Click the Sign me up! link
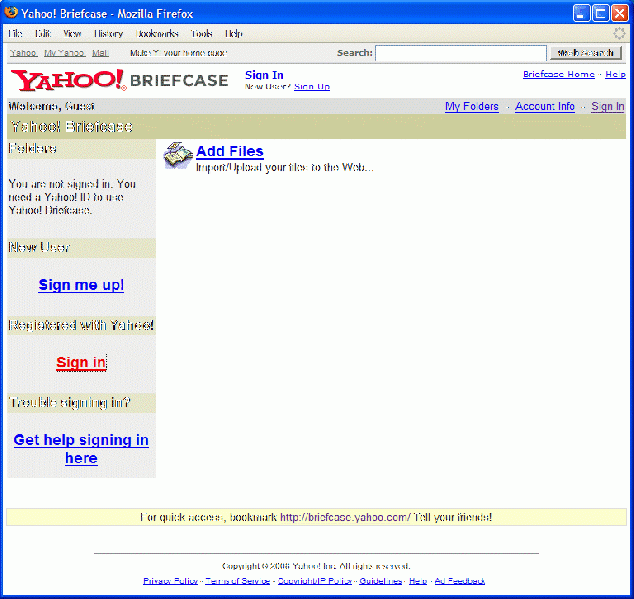The width and height of the screenshot is (634, 599). click(81, 285)
